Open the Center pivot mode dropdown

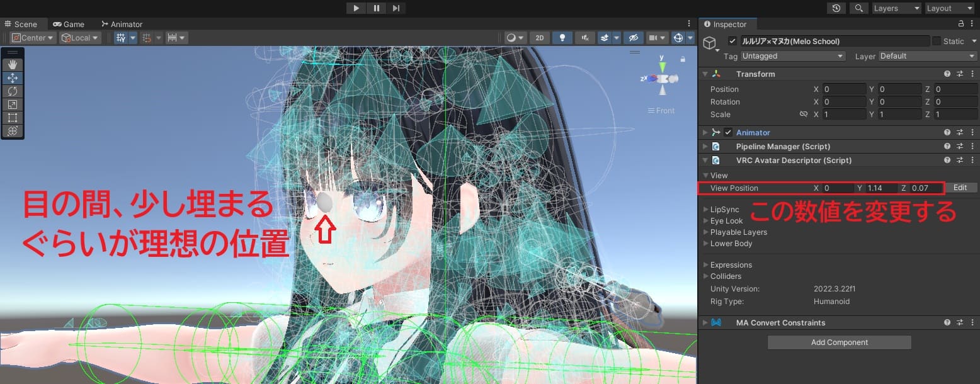[x=33, y=38]
